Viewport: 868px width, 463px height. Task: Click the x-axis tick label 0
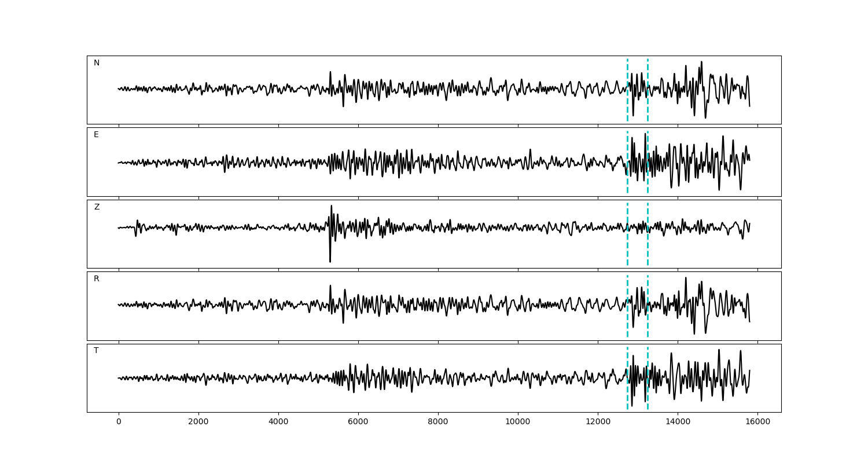coord(119,423)
